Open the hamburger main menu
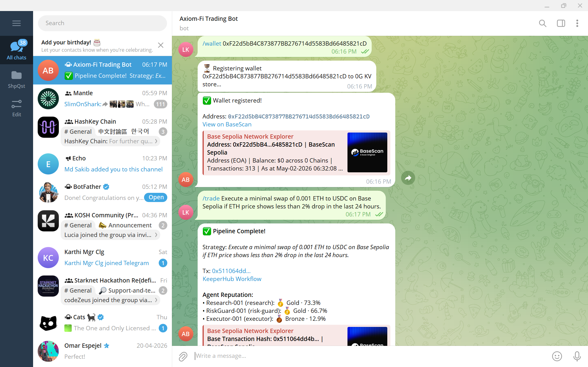588x367 pixels. (x=17, y=23)
